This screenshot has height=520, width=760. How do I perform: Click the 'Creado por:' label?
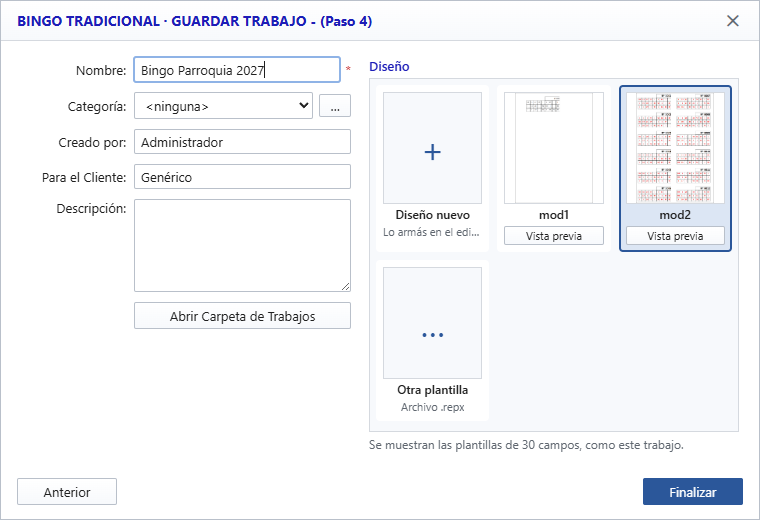pos(92,142)
